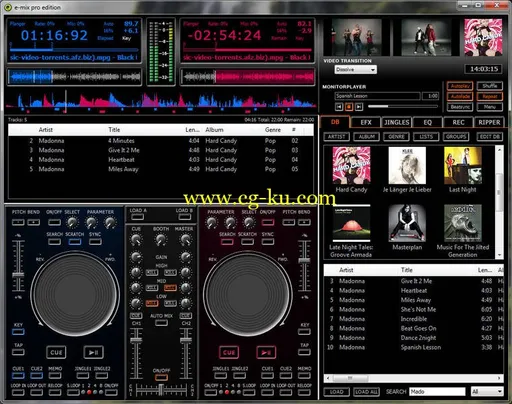Toggle deck A KEY lock
Screen dimensions: 512x404
(18, 332)
